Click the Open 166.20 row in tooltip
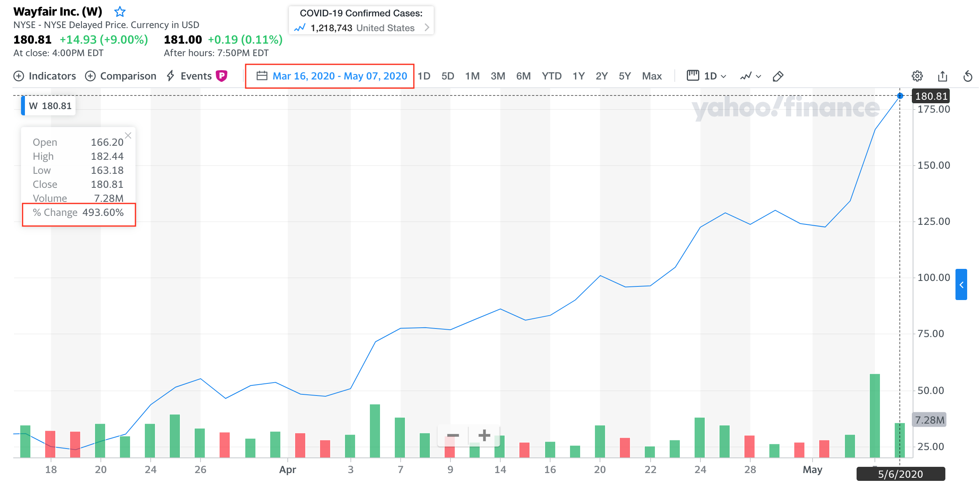The image size is (980, 498). point(78,142)
